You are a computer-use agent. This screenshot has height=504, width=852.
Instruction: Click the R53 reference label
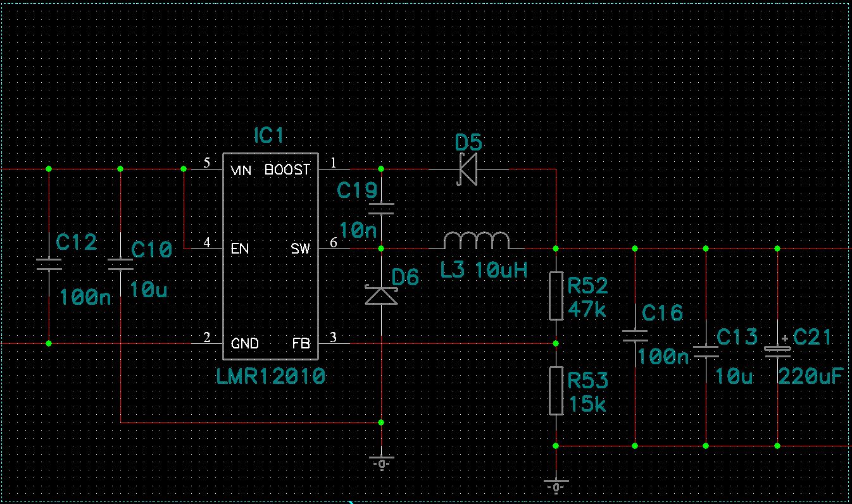(588, 381)
